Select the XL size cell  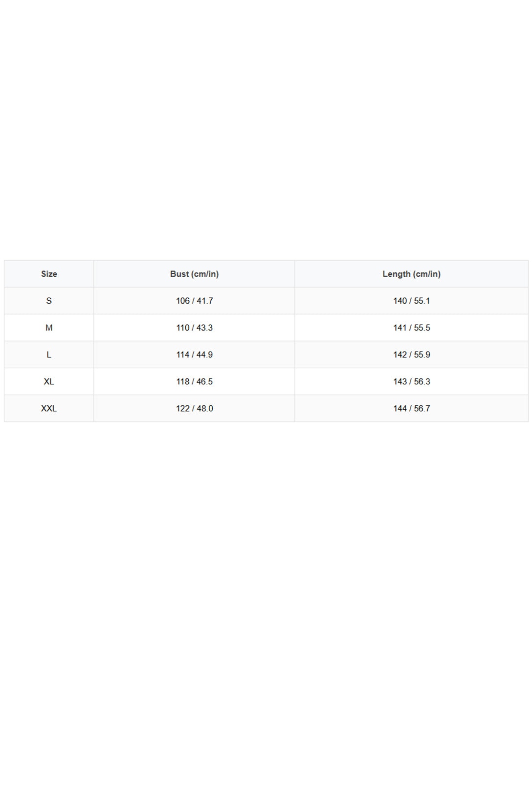coord(49,381)
